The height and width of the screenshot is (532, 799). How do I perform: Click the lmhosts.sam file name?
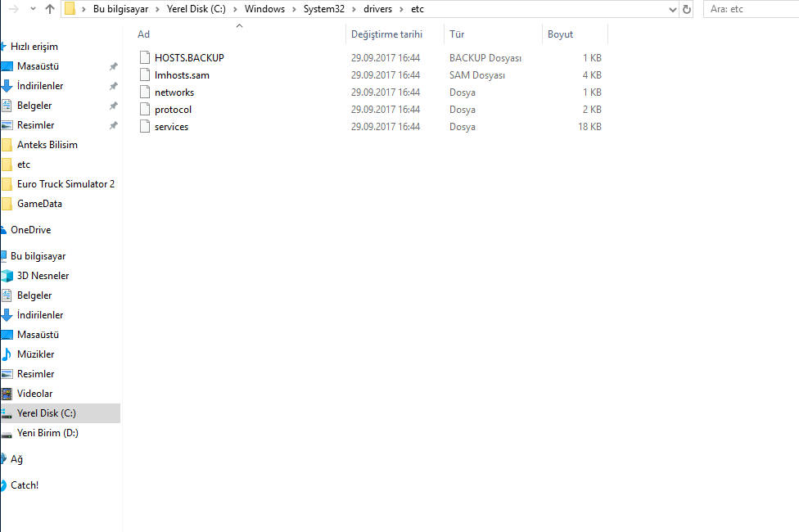[182, 75]
